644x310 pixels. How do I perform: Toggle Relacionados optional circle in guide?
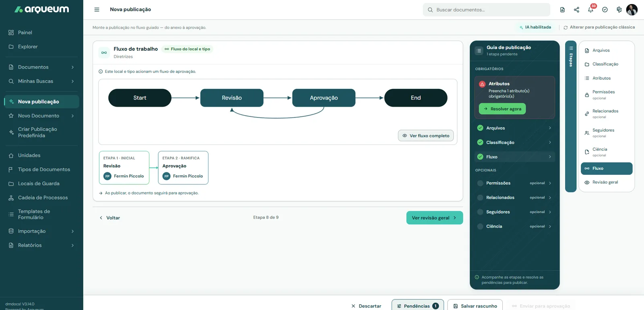pos(480,198)
